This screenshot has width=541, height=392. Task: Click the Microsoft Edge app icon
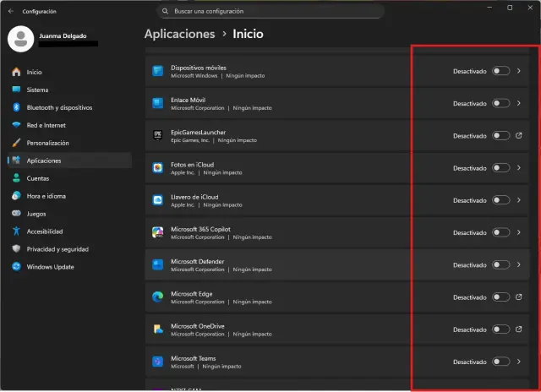pyautogui.click(x=157, y=297)
